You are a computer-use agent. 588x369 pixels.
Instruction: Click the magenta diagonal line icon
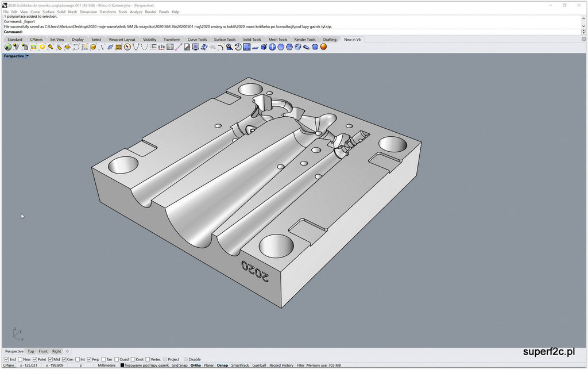click(179, 47)
